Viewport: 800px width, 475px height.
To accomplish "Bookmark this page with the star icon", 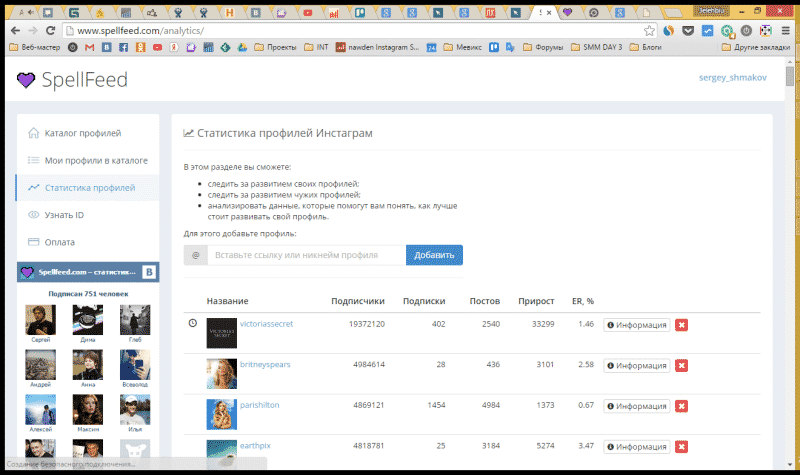I will coord(649,31).
